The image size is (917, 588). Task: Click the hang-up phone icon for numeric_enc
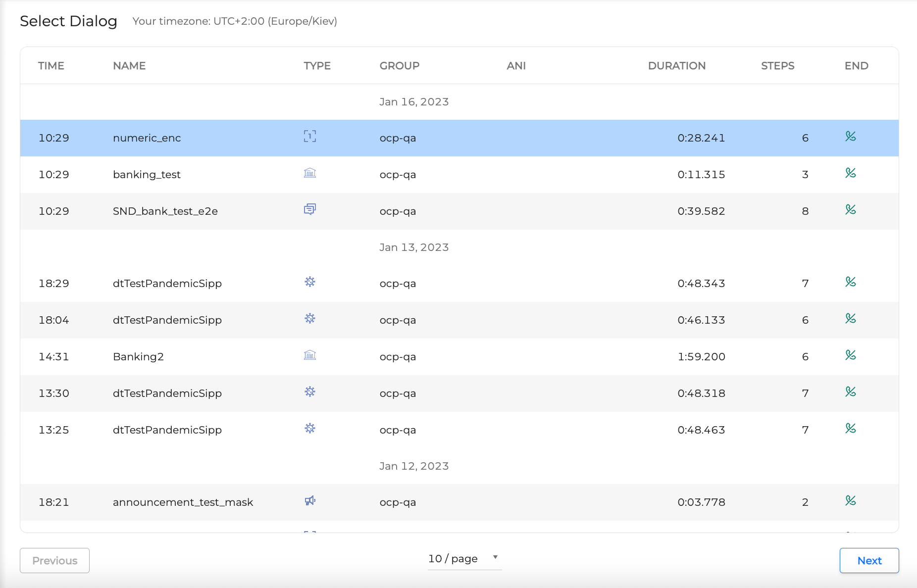[x=851, y=137]
